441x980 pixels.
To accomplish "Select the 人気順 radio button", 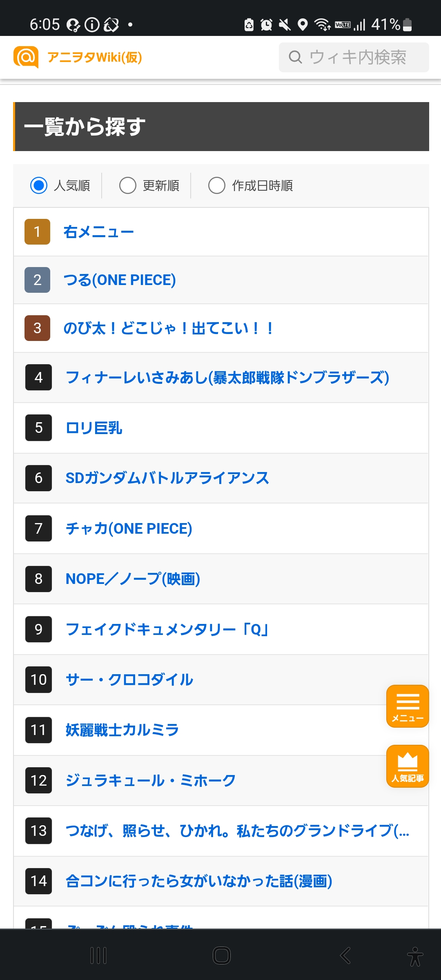I will pos(39,185).
